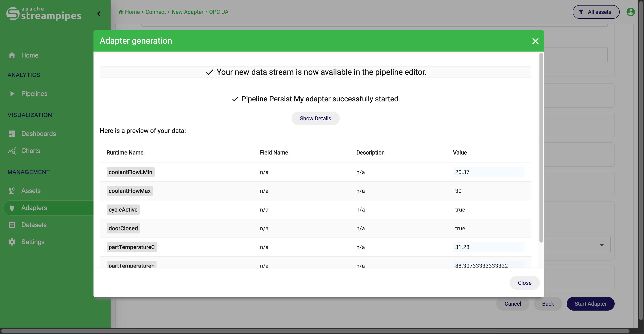Click the Datasets table icon
The height and width of the screenshot is (334, 644).
pos(12,225)
